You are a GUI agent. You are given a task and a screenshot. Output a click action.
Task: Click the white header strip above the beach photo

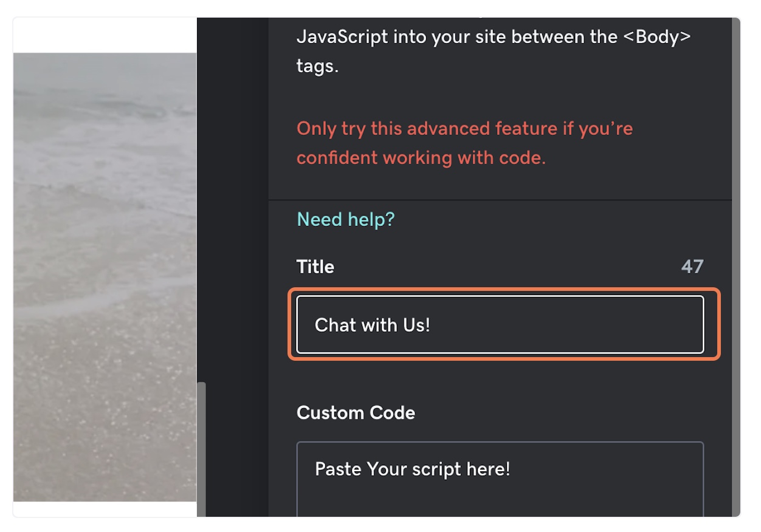(105, 35)
